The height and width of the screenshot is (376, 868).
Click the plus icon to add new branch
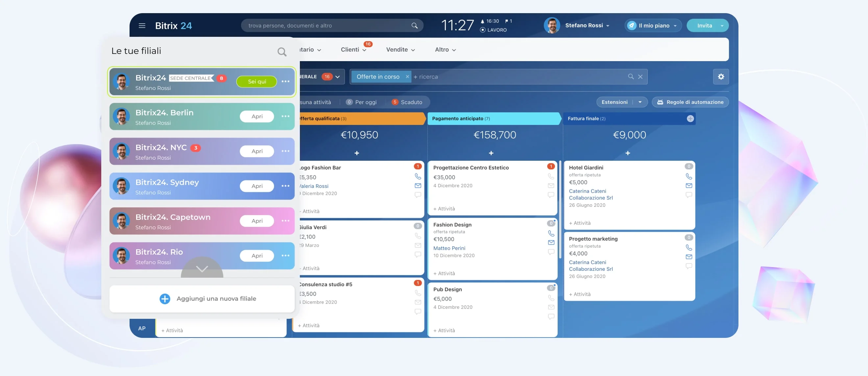pos(165,299)
